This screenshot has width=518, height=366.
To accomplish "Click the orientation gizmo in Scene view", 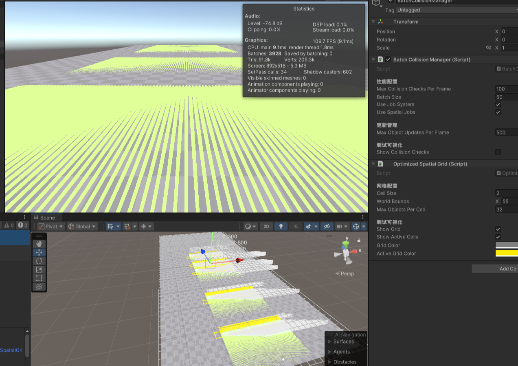I will pyautogui.click(x=346, y=252).
